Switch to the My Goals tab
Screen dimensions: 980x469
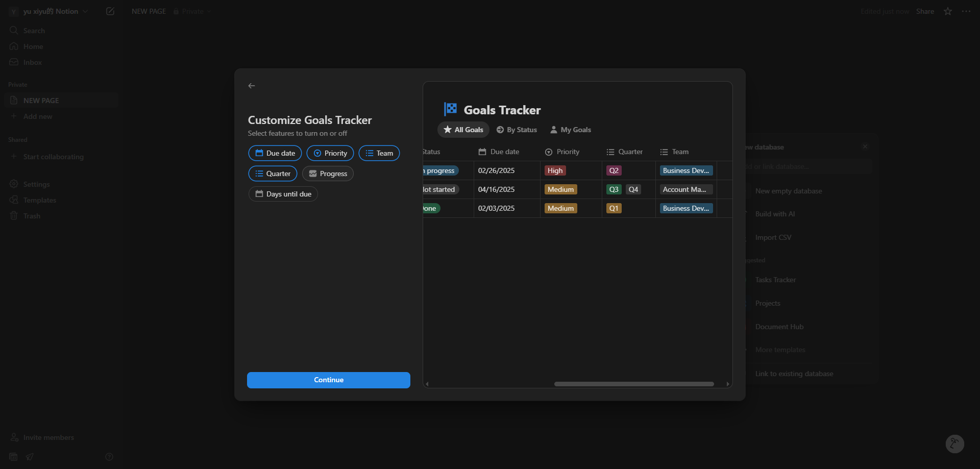pos(571,130)
